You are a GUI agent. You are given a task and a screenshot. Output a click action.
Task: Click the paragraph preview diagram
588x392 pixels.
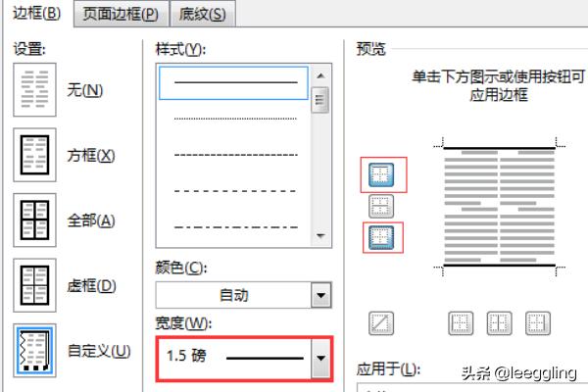tap(499, 207)
